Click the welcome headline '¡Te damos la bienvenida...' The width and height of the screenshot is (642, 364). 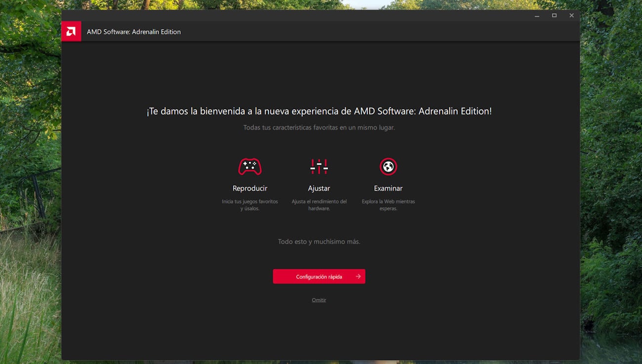tap(319, 111)
